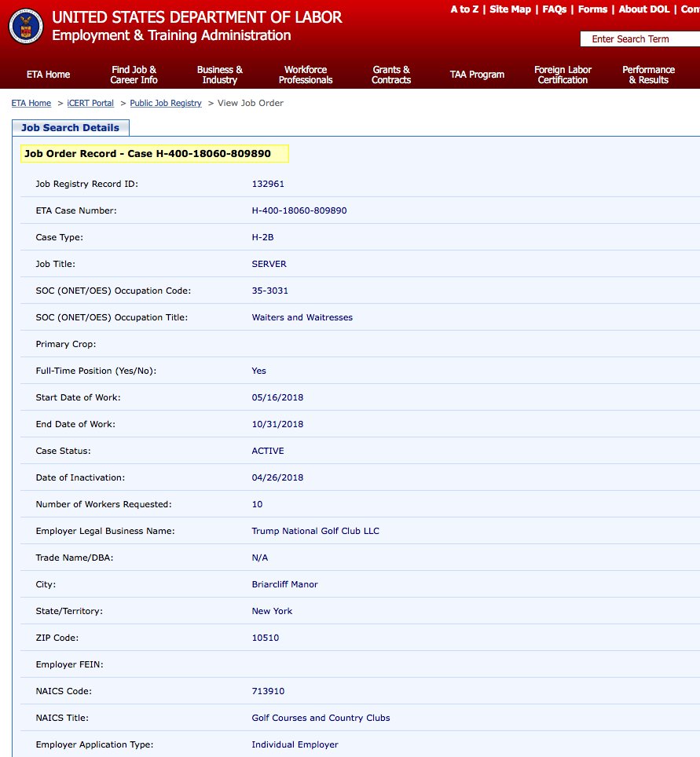Screen dimensions: 700x757
Task: Select the Full-Time Position value Yes
Action: pos(259,371)
